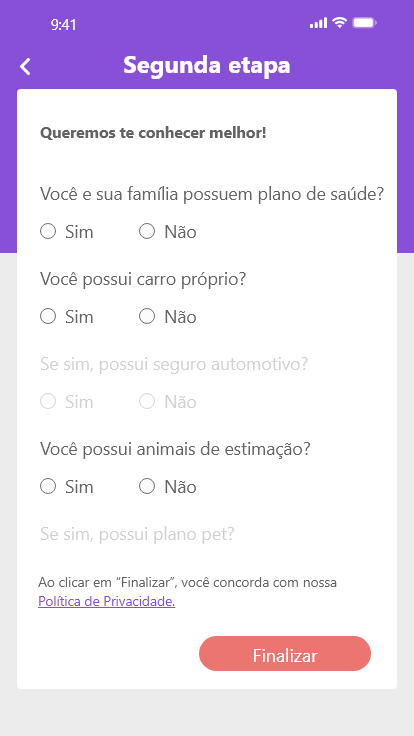Tap the Você possui carro próprio question

tap(143, 280)
